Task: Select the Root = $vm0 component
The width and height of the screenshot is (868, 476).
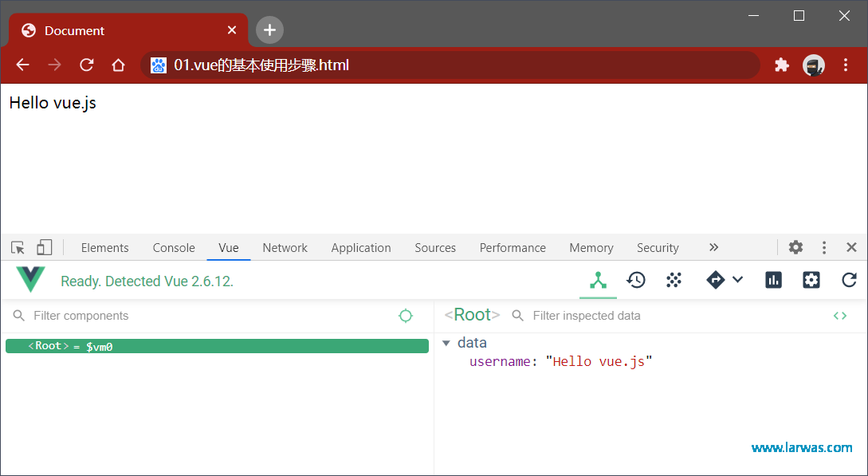Action: click(x=217, y=346)
